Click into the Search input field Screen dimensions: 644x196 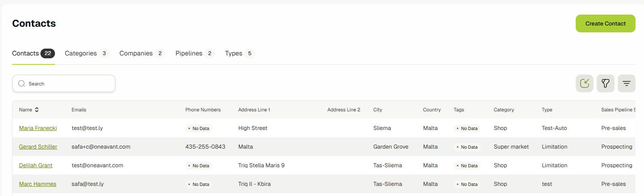[x=69, y=83]
